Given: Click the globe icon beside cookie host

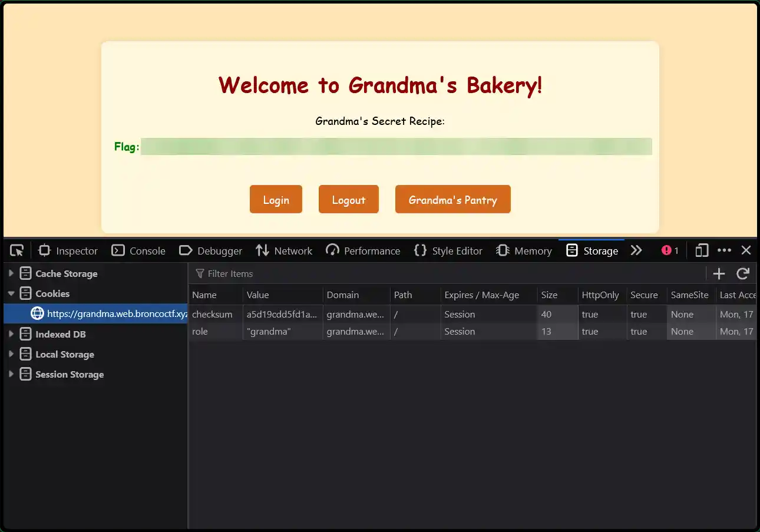Looking at the screenshot, I should (x=37, y=313).
